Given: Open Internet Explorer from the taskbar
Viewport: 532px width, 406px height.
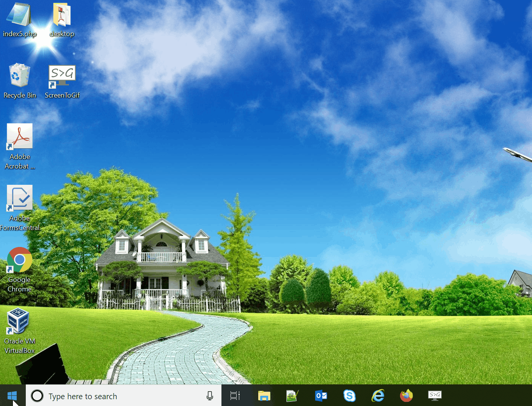Looking at the screenshot, I should pyautogui.click(x=378, y=396).
